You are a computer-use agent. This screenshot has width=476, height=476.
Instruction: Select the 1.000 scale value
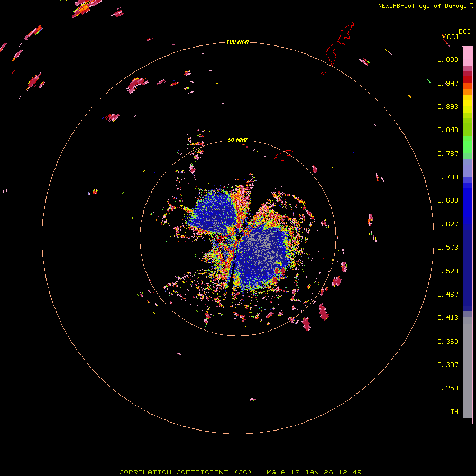[448, 59]
